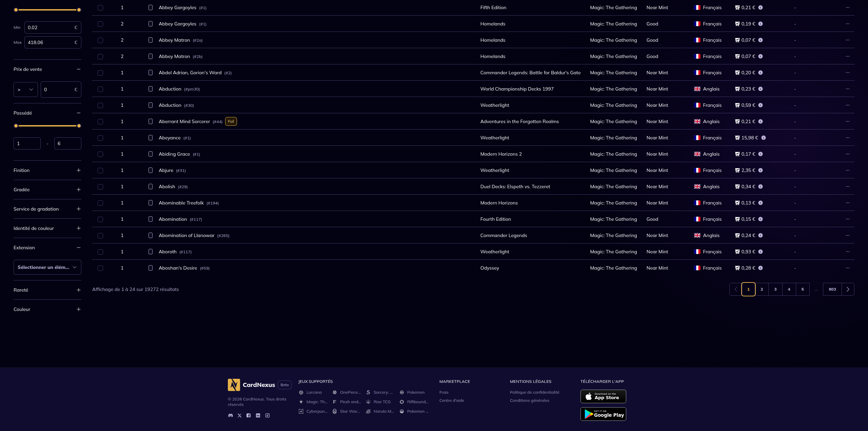Expand the Finition filter section
868x431 pixels.
click(79, 170)
